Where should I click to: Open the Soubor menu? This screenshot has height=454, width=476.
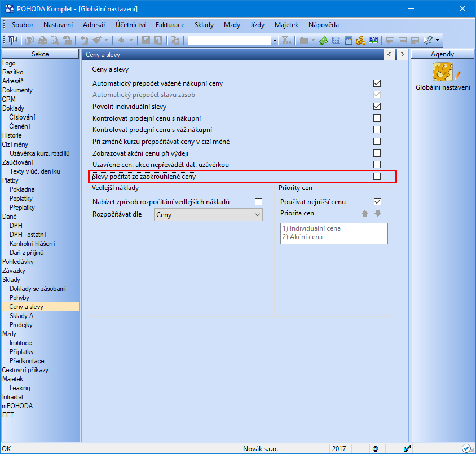tap(23, 25)
